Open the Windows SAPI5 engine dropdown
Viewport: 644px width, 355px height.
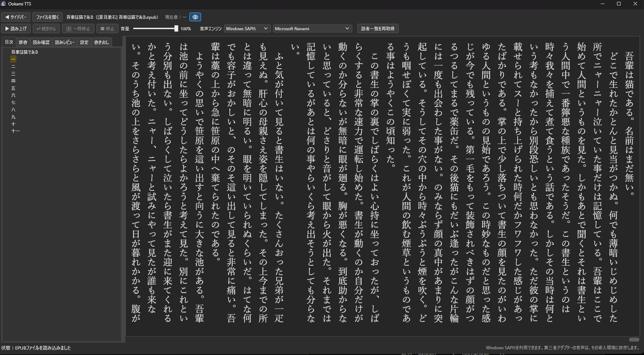[247, 28]
